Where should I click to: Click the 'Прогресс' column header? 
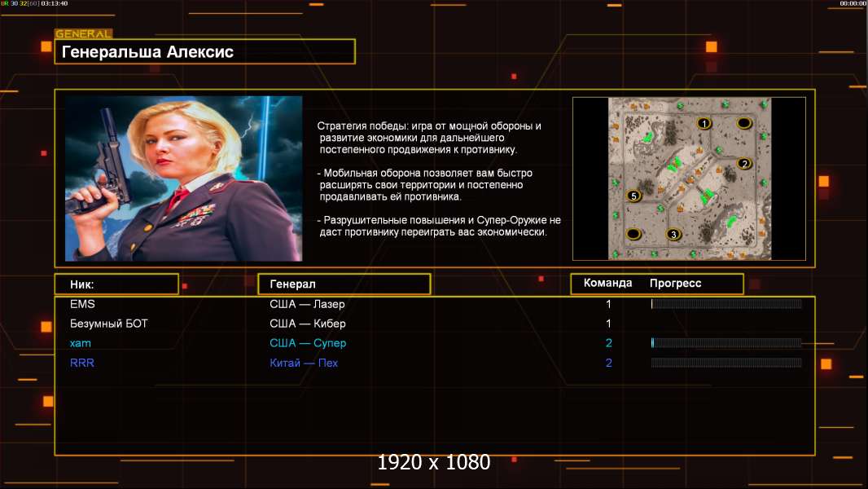click(675, 283)
